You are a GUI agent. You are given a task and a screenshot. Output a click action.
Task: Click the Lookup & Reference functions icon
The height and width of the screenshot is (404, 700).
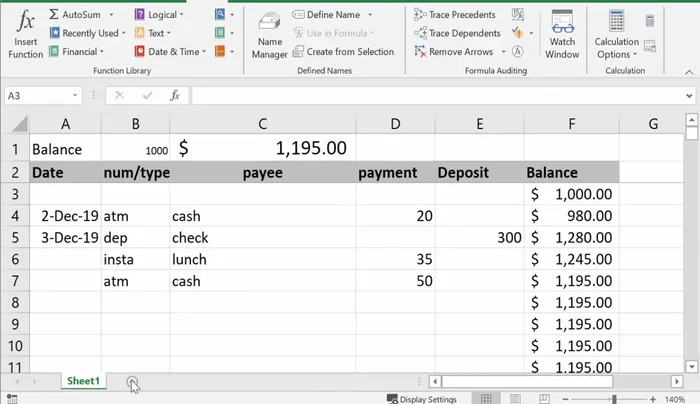219,15
